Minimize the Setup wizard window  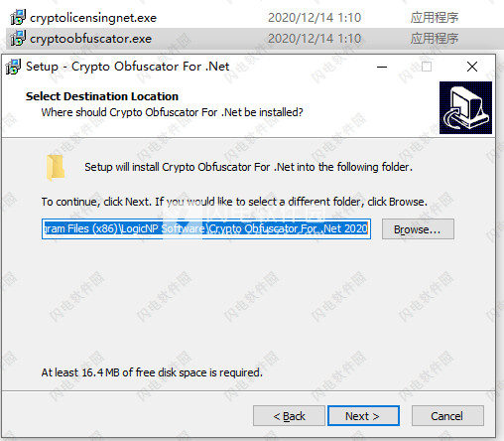pyautogui.click(x=382, y=67)
